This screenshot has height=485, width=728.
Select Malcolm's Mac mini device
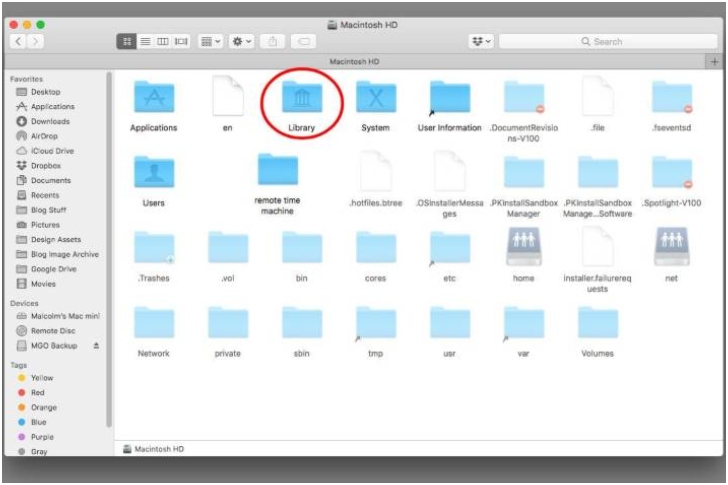click(x=58, y=316)
